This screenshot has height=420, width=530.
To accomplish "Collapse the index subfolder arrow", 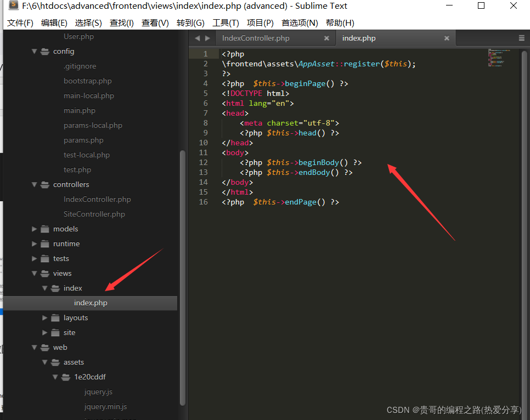I will tap(44, 288).
